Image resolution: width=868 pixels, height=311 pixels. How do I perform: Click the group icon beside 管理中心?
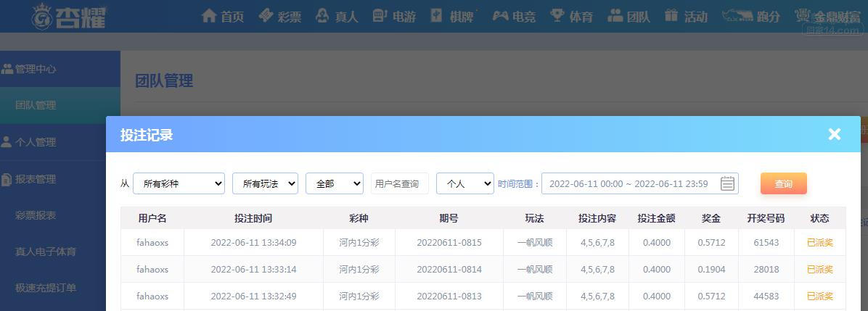7,69
